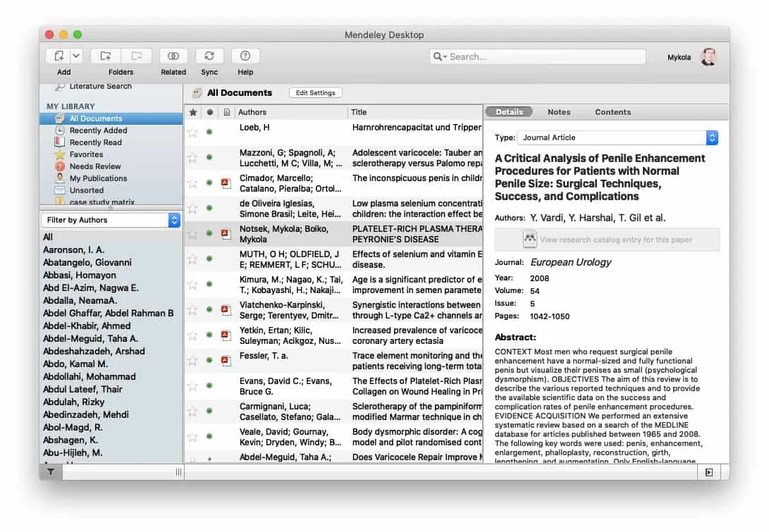Switch to the Notes tab
This screenshot has width=769, height=532.
pyautogui.click(x=559, y=112)
